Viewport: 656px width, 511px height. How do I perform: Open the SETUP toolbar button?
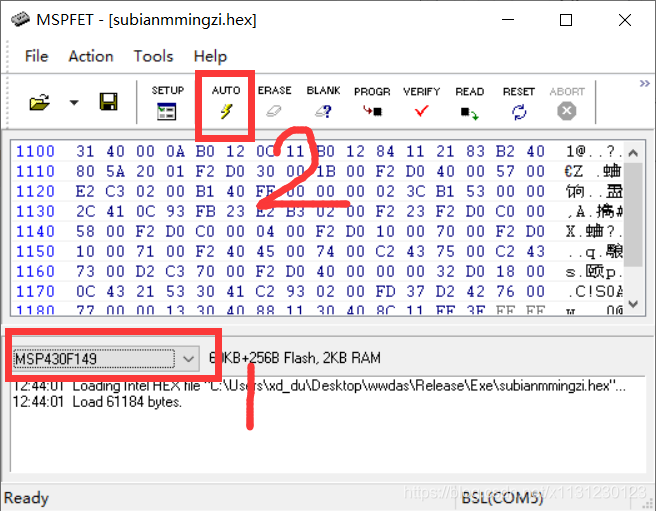pos(167,103)
